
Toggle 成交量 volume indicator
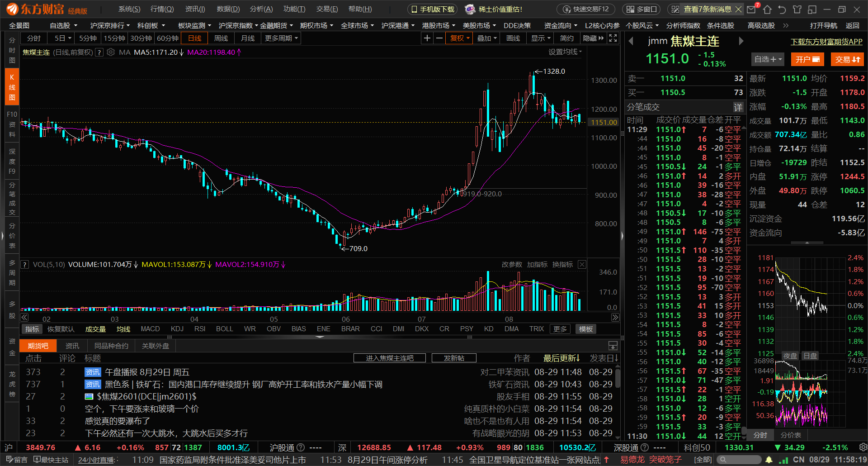[95, 329]
